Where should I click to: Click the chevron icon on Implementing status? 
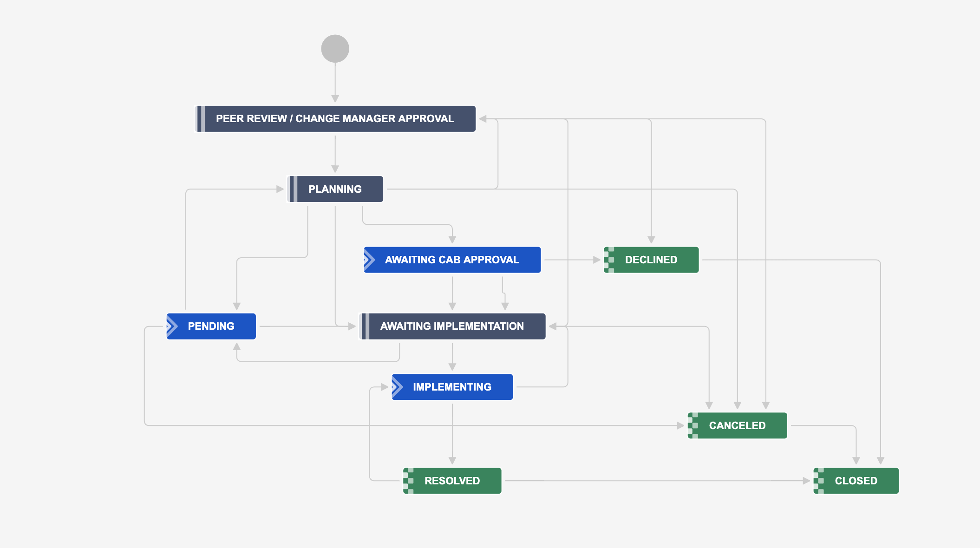(x=397, y=387)
